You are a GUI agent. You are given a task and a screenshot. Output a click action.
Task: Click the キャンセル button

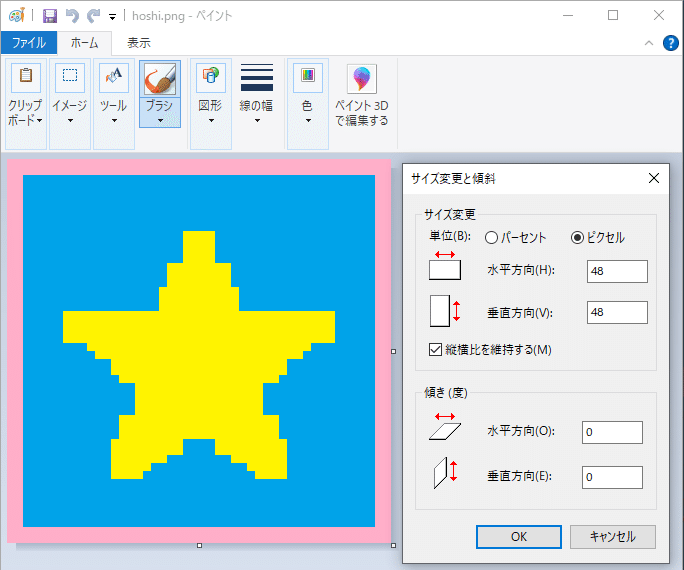point(612,537)
